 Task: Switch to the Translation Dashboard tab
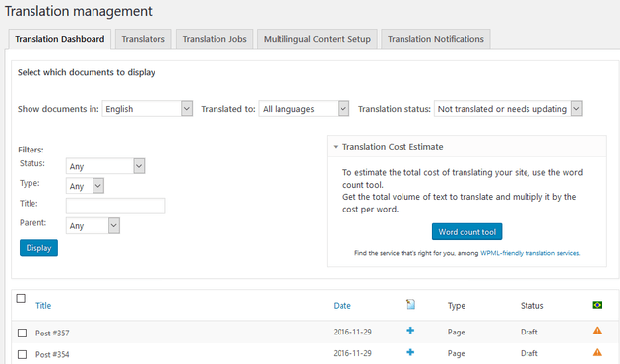(60, 39)
